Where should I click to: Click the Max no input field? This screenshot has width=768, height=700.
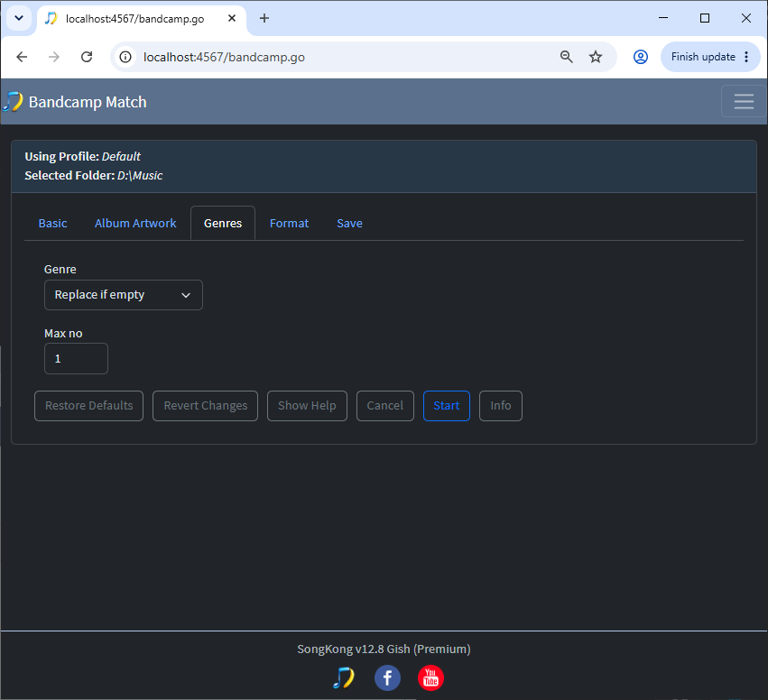pos(76,359)
